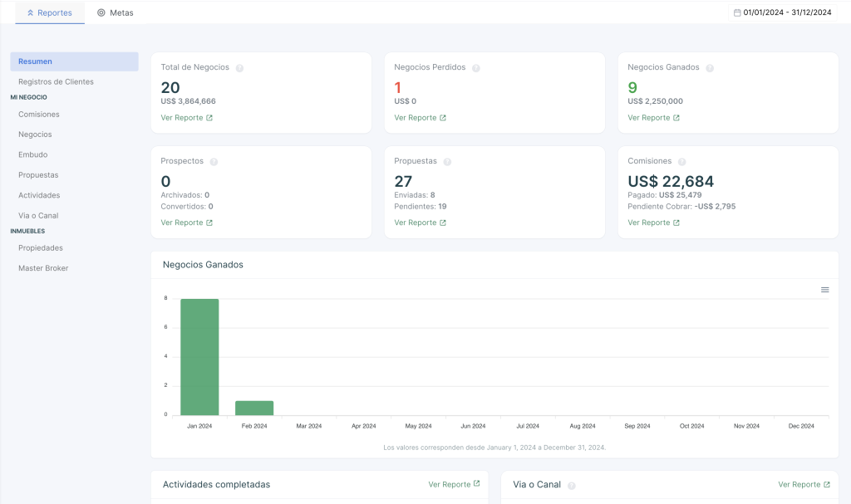Click help icon next to Prospectos
This screenshot has height=504, width=851.
214,162
